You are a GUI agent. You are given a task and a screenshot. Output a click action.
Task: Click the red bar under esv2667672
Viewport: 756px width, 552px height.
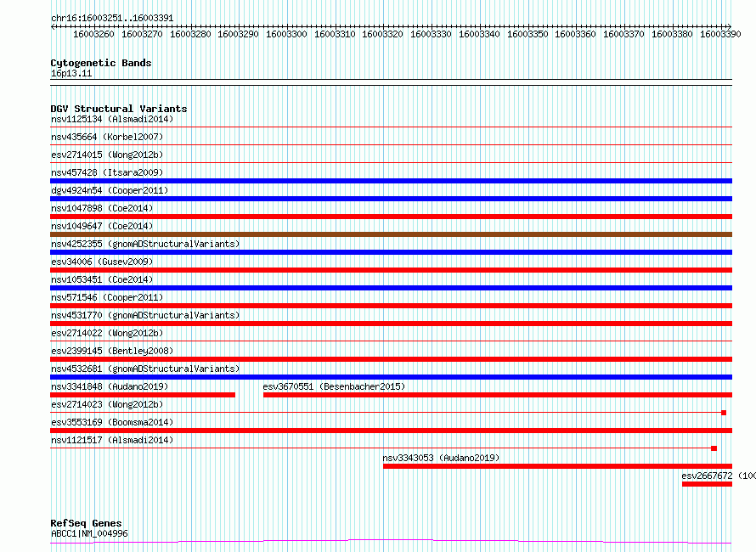[x=708, y=484]
